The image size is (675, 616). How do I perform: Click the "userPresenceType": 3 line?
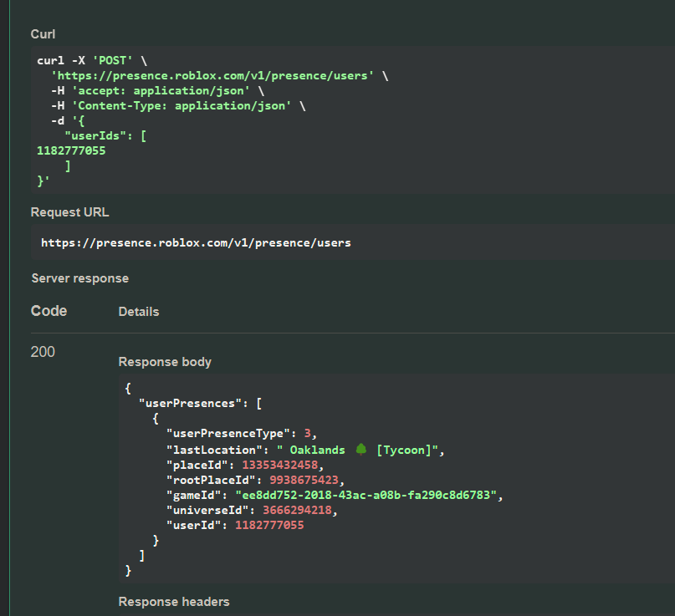click(x=242, y=434)
